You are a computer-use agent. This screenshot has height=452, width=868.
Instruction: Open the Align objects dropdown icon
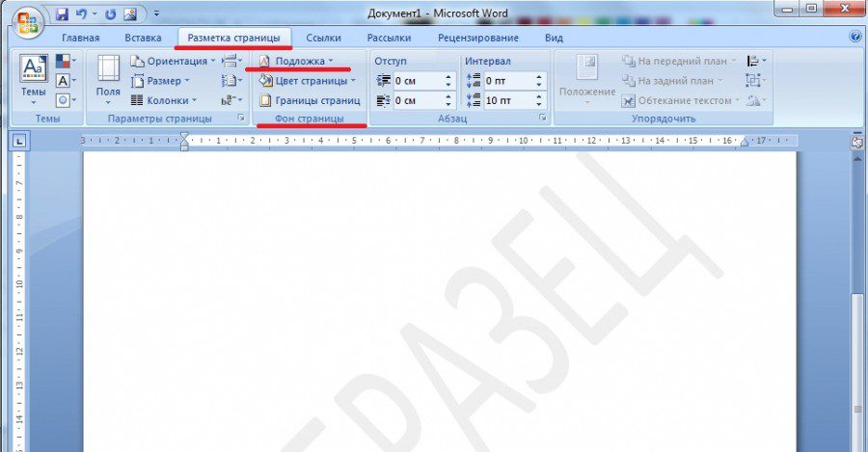756,61
